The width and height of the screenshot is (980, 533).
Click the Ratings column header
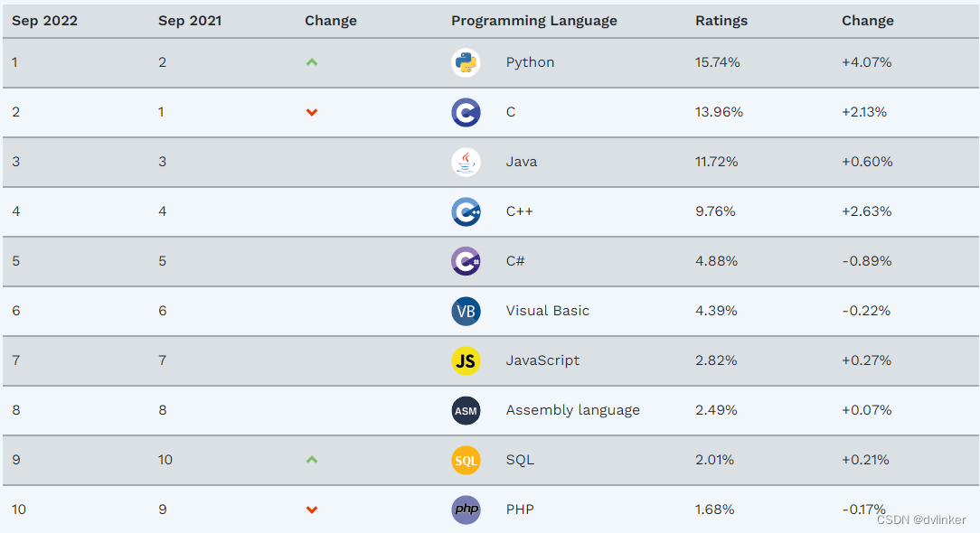point(721,21)
